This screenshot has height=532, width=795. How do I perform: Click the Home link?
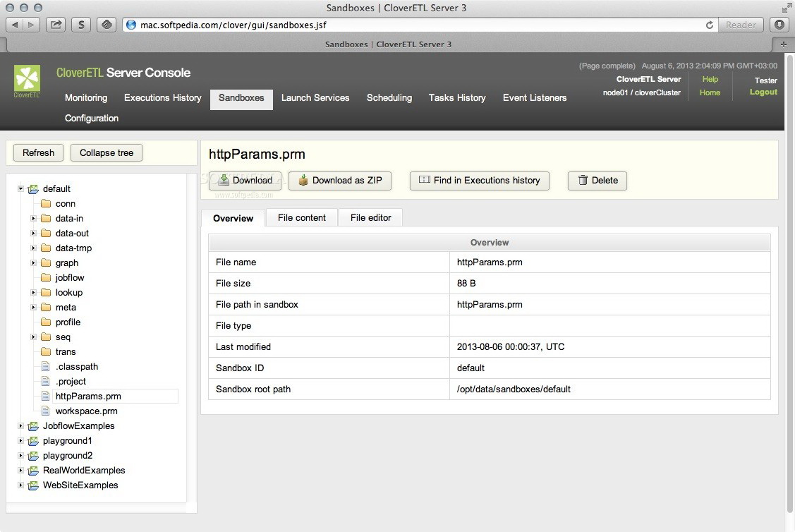point(710,92)
